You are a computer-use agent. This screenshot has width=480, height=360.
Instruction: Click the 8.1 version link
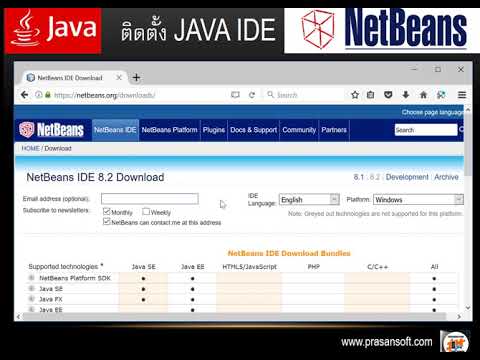359,177
